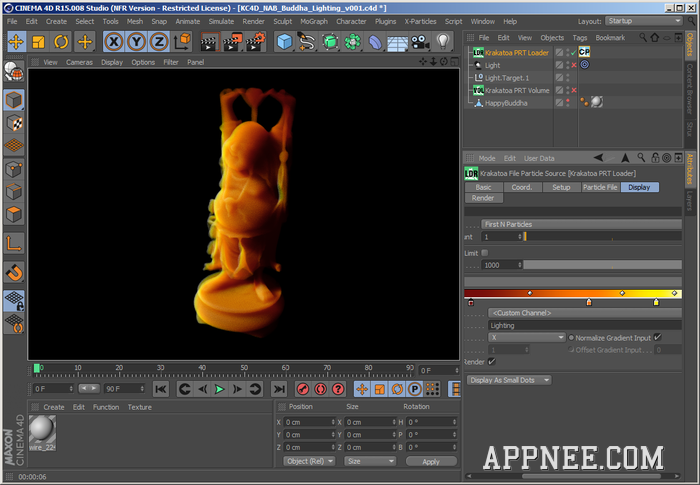This screenshot has width=700, height=485.
Task: Switch to Texture mode checkered icon
Action: click(14, 123)
